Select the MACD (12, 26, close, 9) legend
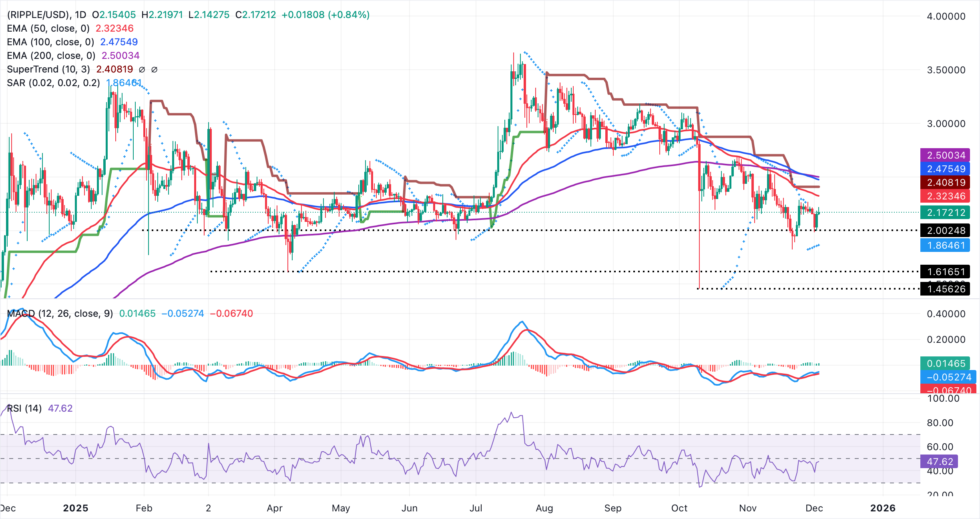The width and height of the screenshot is (980, 519). pyautogui.click(x=60, y=314)
